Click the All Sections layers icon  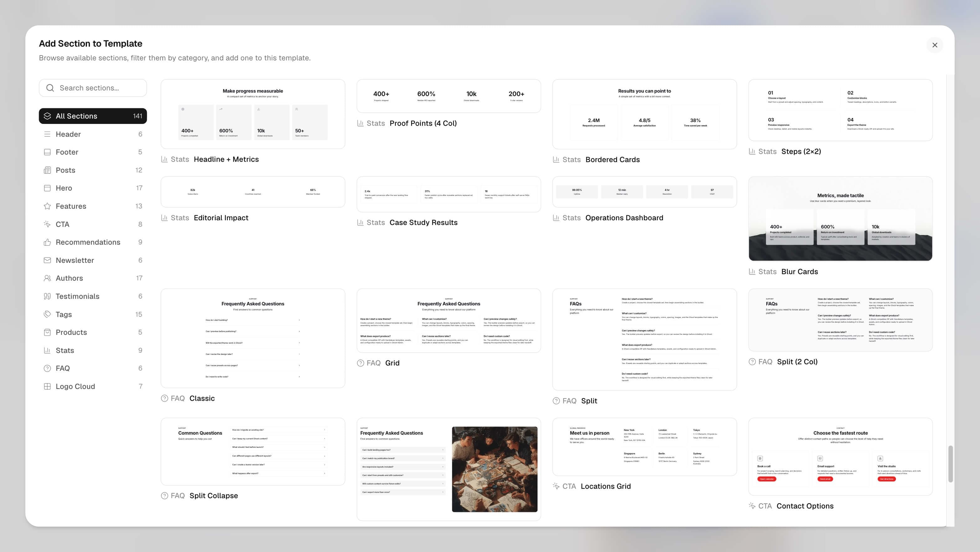tap(47, 116)
